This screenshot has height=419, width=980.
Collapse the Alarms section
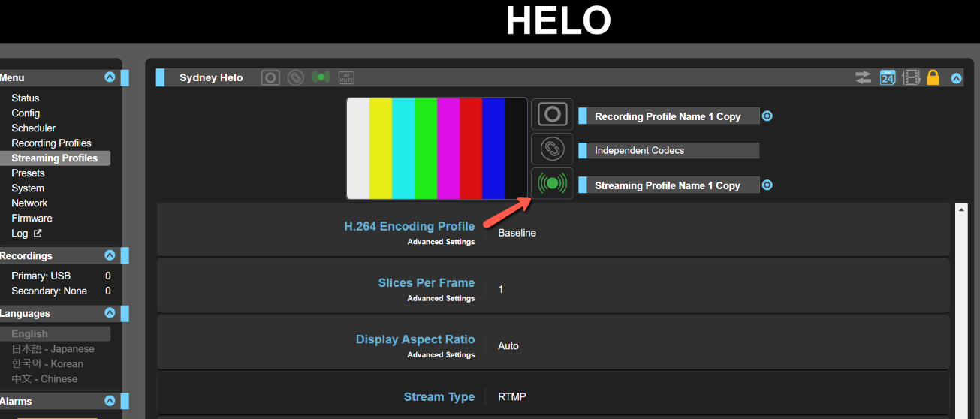point(110,401)
